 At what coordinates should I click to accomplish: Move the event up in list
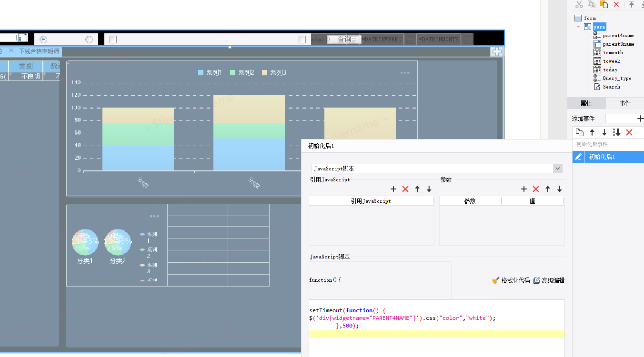point(592,132)
